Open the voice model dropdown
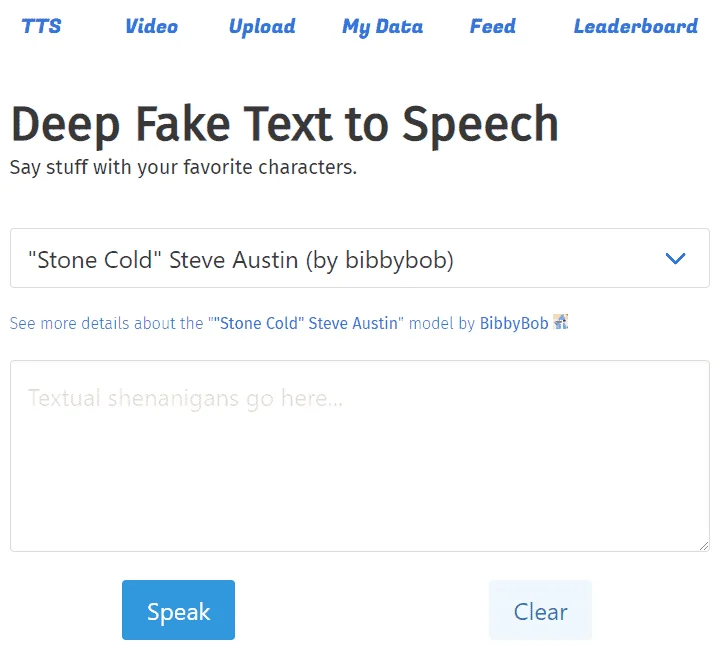 click(x=360, y=258)
